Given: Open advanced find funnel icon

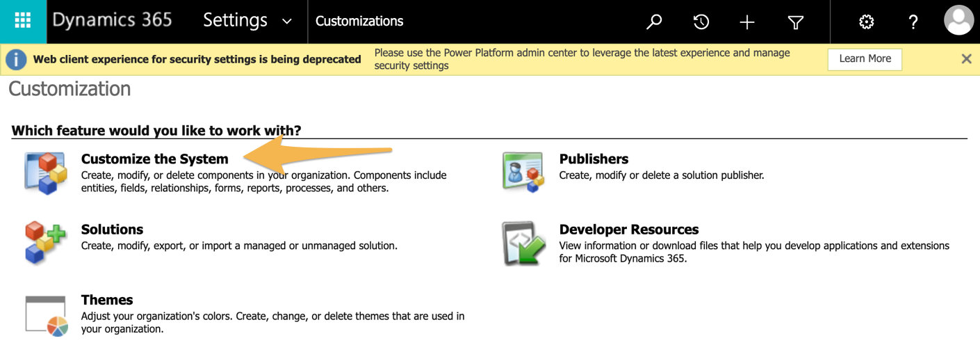Looking at the screenshot, I should click(796, 22).
